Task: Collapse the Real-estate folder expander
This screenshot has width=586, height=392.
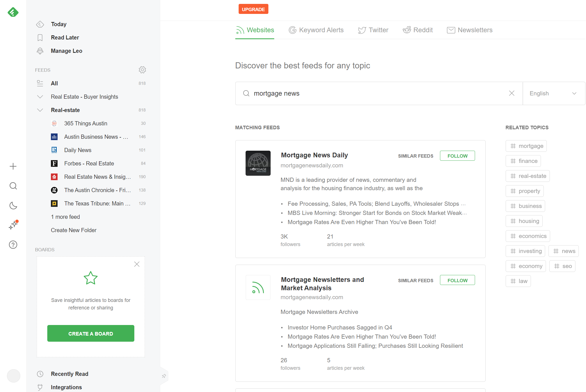Action: [x=40, y=110]
